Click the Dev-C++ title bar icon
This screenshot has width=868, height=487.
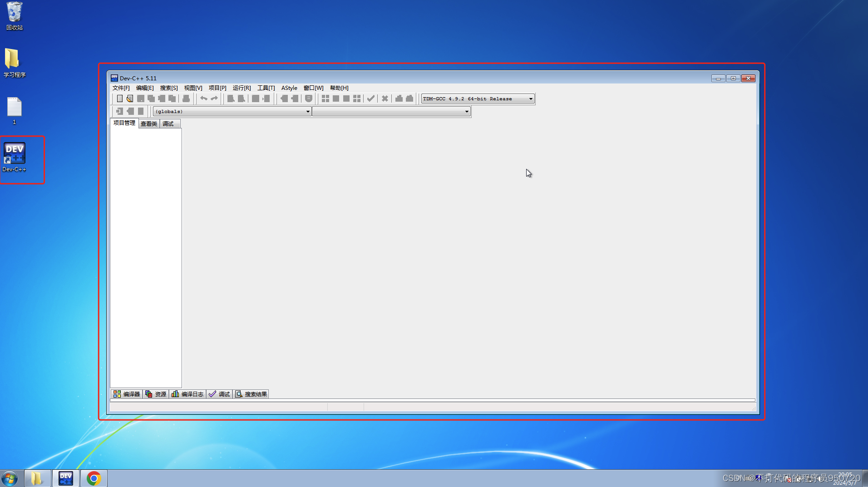coord(114,78)
